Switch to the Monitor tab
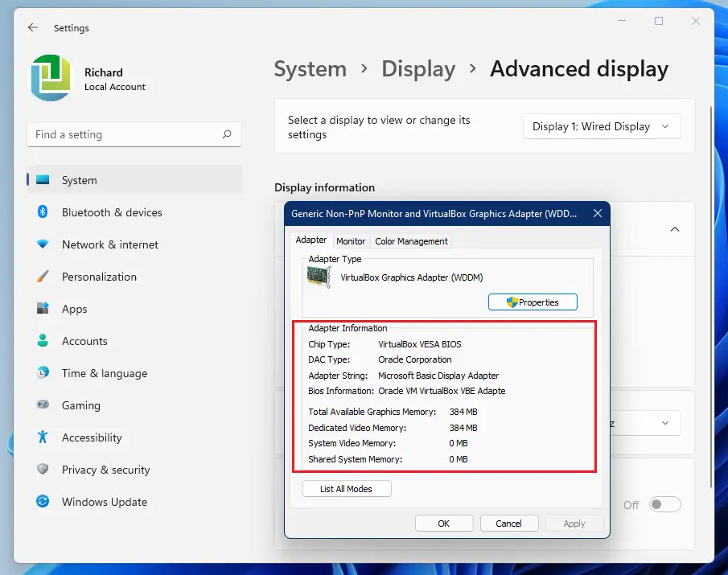 [x=351, y=241]
